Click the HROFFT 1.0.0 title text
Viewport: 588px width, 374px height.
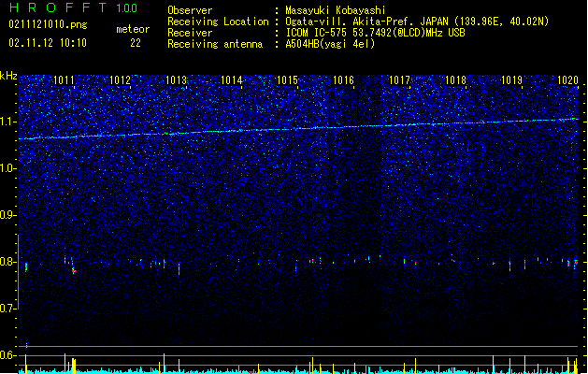74,7
